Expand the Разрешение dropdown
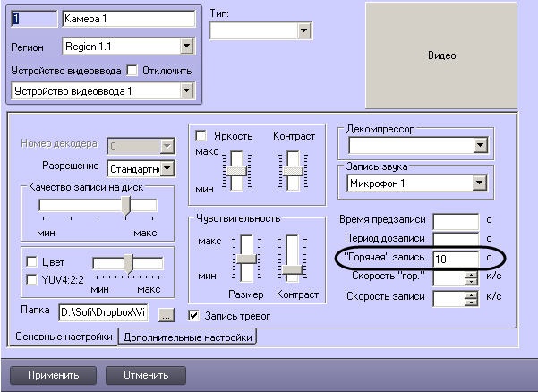 click(x=167, y=168)
